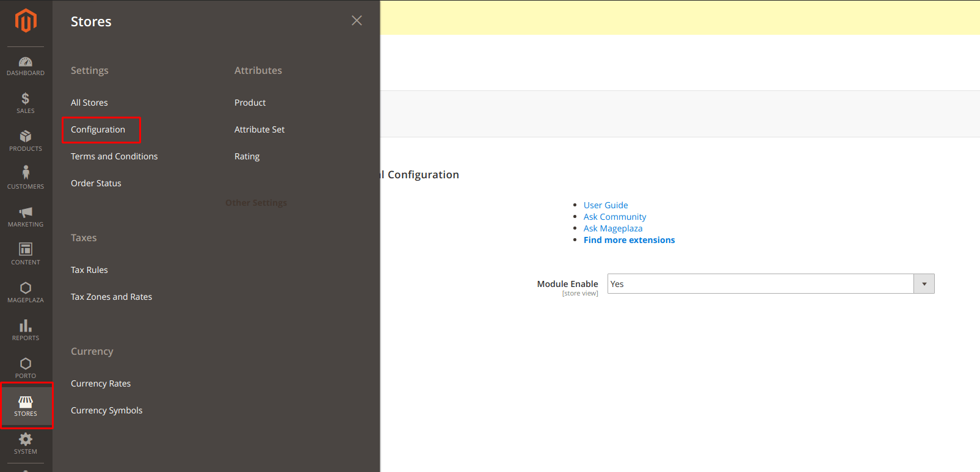The width and height of the screenshot is (980, 472).
Task: Follow the Ask Community link
Action: pyautogui.click(x=615, y=217)
